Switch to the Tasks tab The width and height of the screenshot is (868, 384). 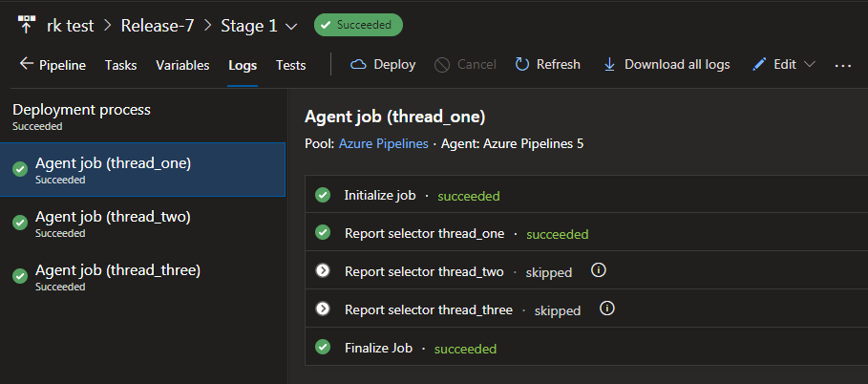pyautogui.click(x=121, y=65)
